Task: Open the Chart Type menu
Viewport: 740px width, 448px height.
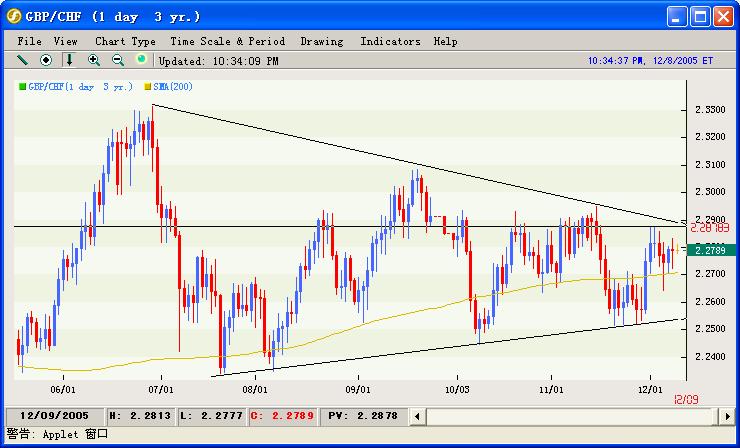Action: point(126,42)
